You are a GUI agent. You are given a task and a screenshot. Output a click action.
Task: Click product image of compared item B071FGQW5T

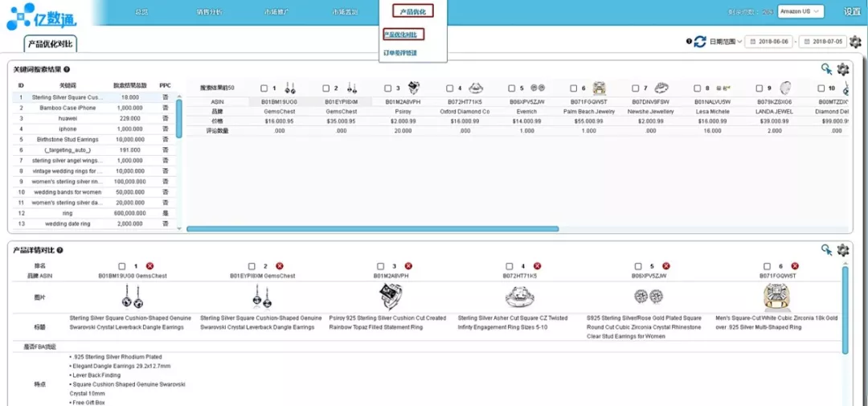pyautogui.click(x=776, y=297)
